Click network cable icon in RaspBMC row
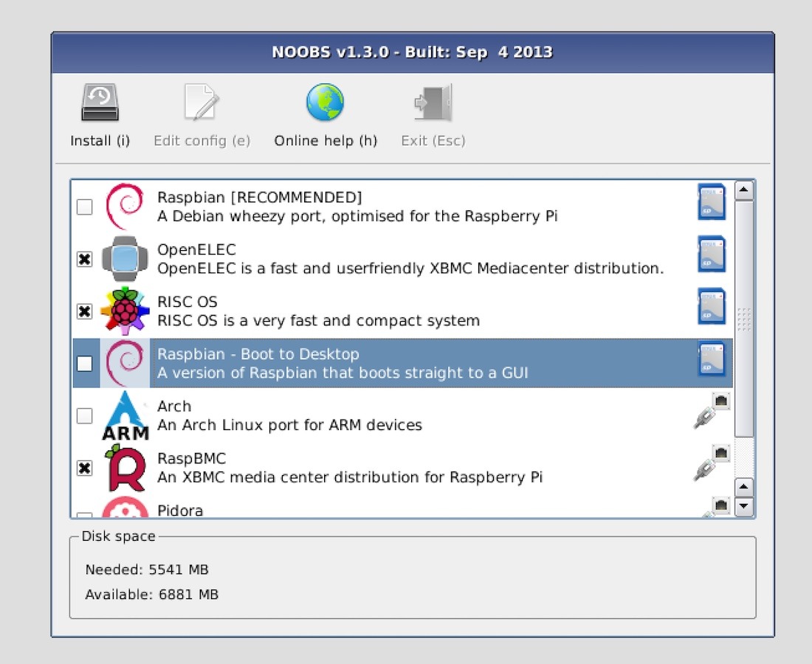 click(x=712, y=463)
